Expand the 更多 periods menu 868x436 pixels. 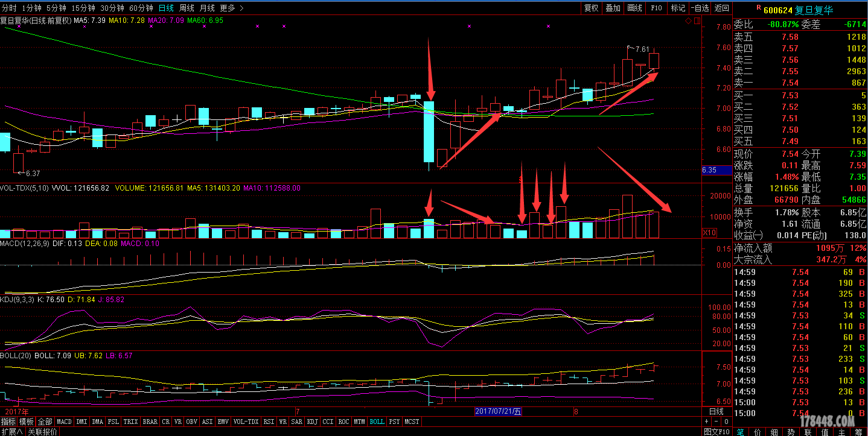click(232, 8)
